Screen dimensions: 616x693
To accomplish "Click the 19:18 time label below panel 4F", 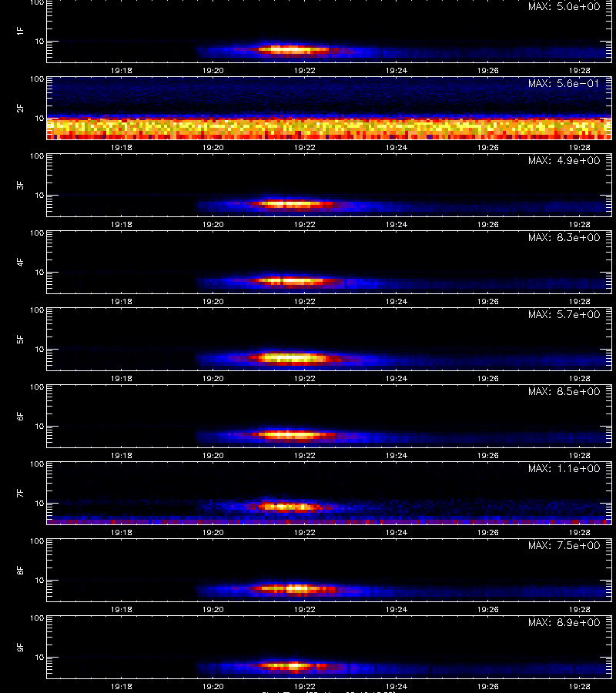I will [x=121, y=301].
